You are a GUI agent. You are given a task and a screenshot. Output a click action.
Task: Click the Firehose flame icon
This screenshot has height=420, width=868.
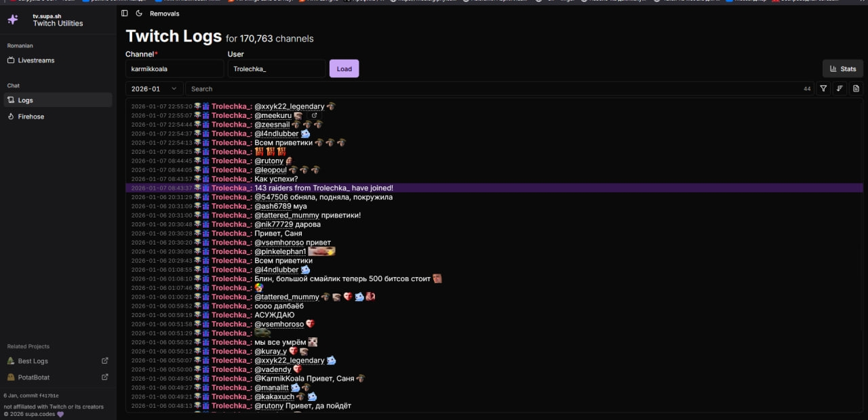click(11, 117)
